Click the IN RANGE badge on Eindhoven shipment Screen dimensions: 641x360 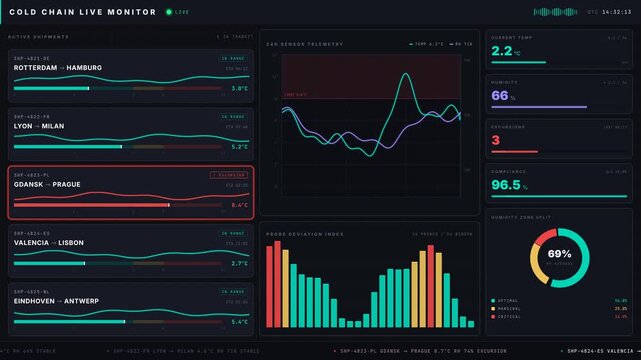[x=233, y=292]
